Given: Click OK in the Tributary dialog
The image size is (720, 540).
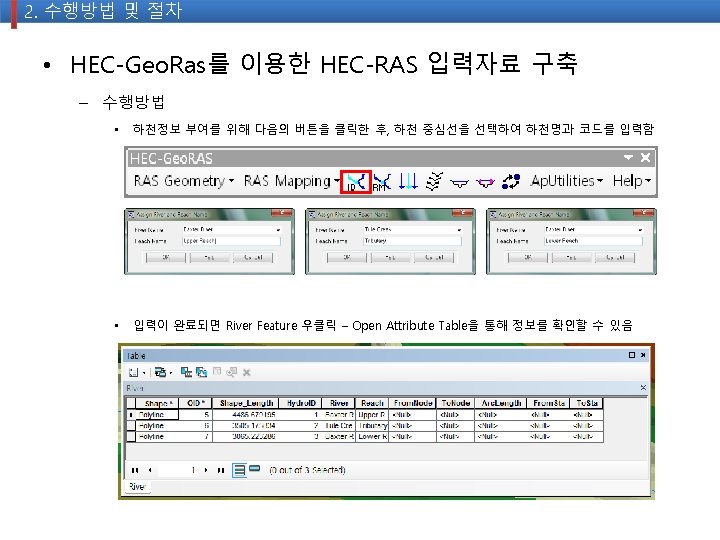Looking at the screenshot, I should [x=347, y=258].
